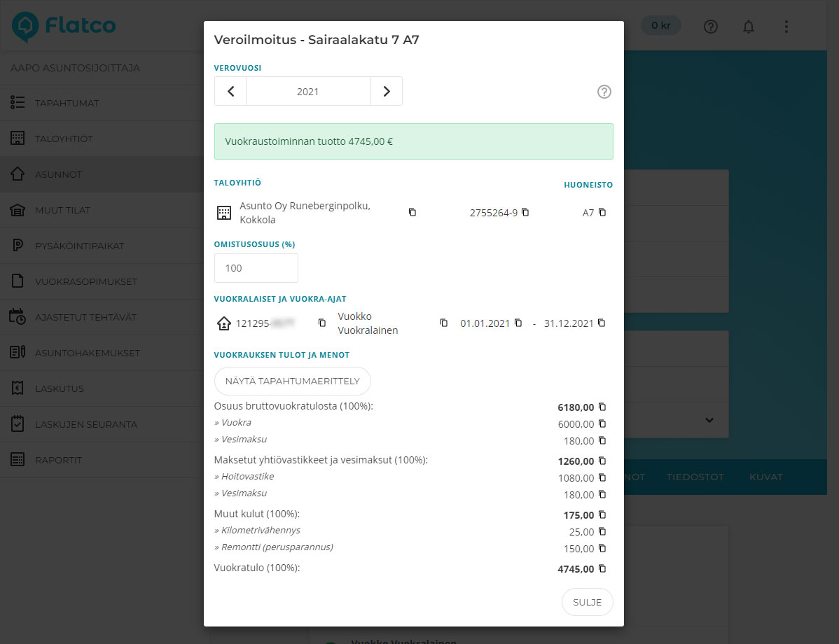Open the notifications bell
839x644 pixels.
[x=749, y=27]
